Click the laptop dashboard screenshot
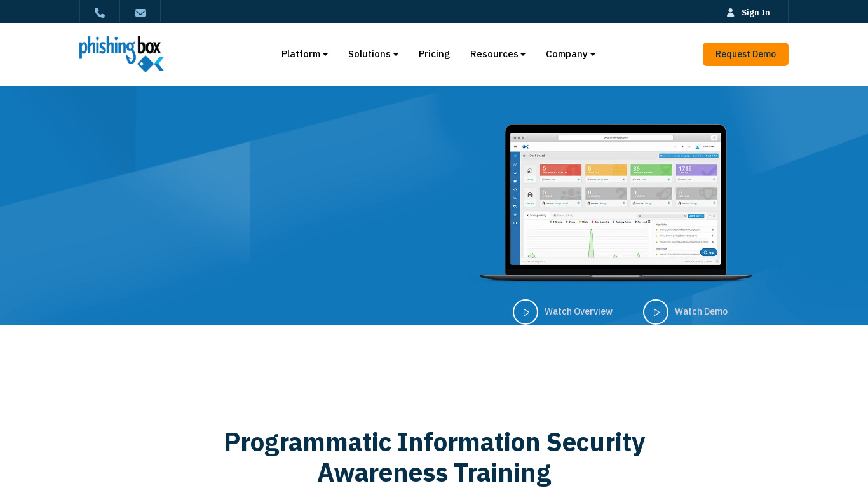 tap(615, 203)
